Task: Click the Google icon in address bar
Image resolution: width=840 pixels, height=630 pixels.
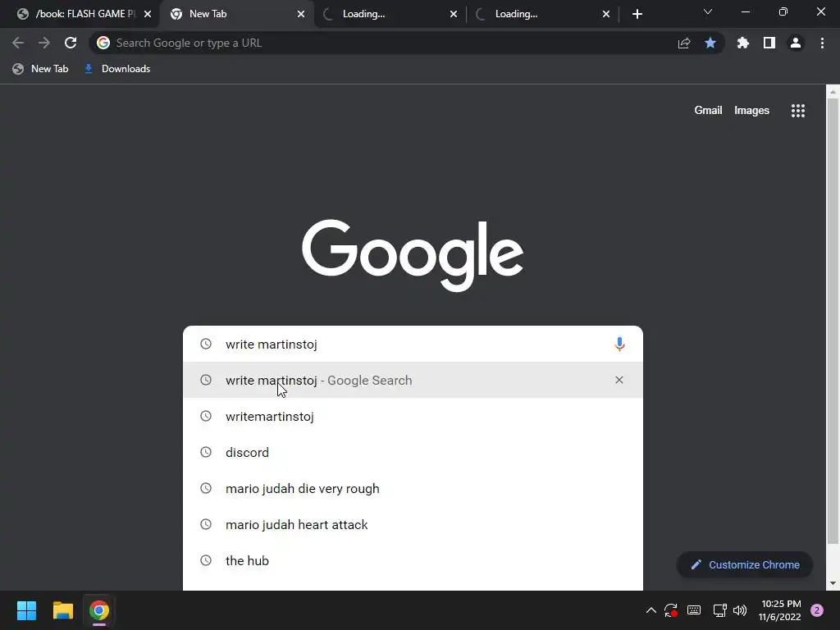Action: pos(103,43)
